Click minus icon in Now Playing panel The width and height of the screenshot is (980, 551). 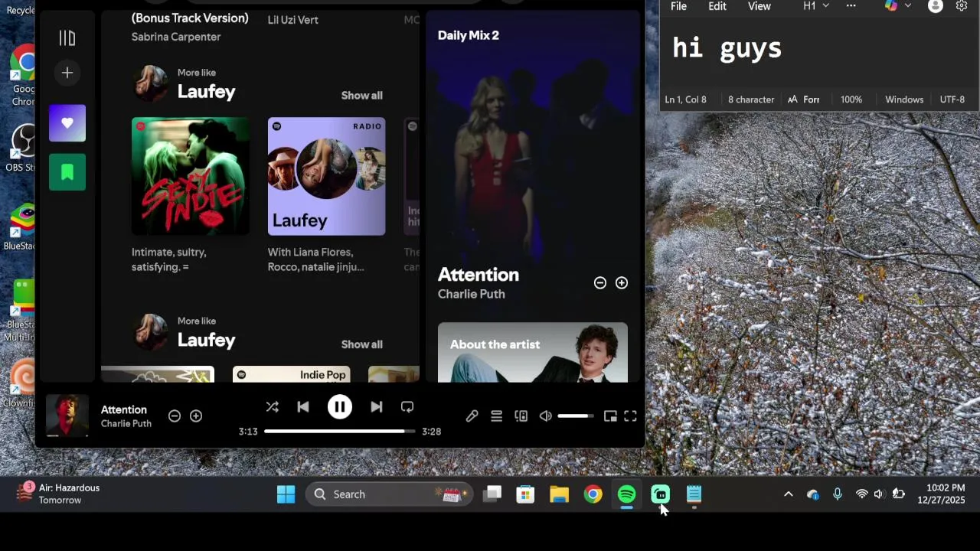tap(600, 283)
